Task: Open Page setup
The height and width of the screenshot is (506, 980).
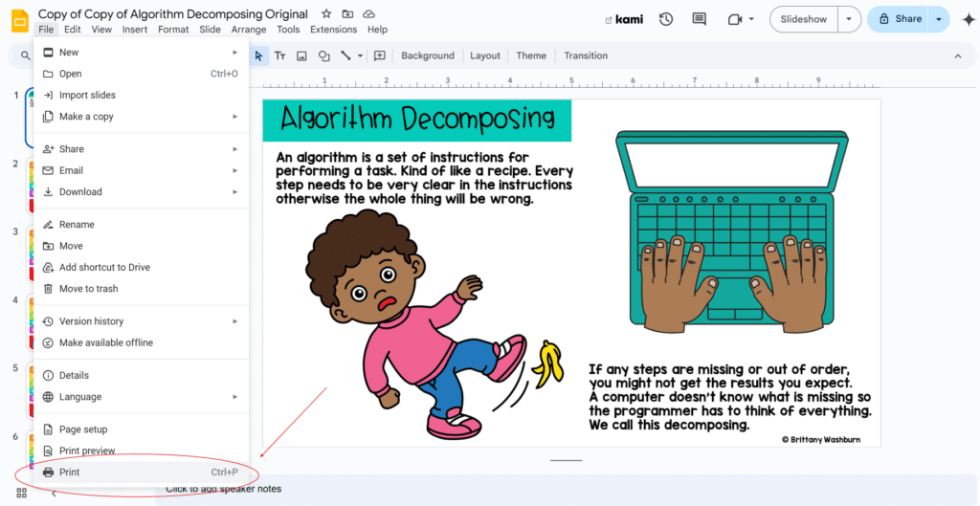Action: [142, 429]
